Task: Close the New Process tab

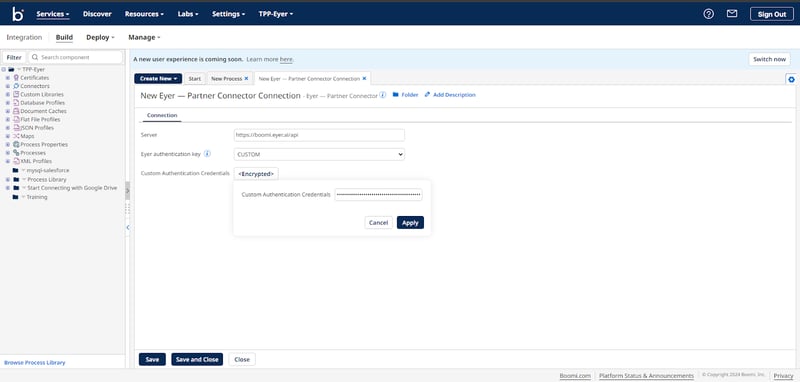Action: click(x=246, y=79)
